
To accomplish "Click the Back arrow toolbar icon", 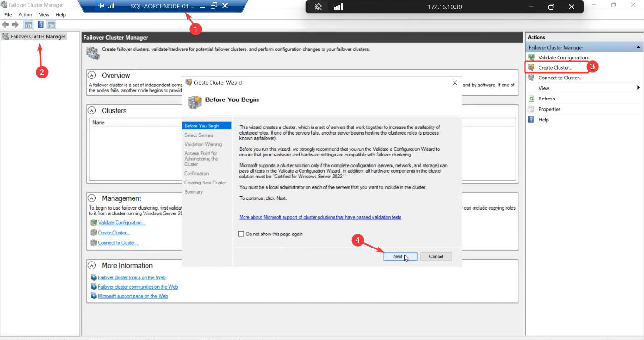I will point(6,25).
